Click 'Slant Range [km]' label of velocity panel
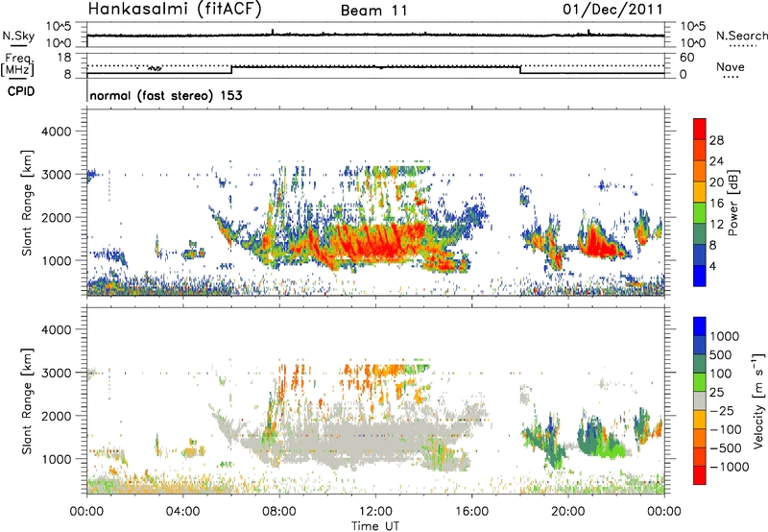The image size is (768, 532). (x=27, y=400)
